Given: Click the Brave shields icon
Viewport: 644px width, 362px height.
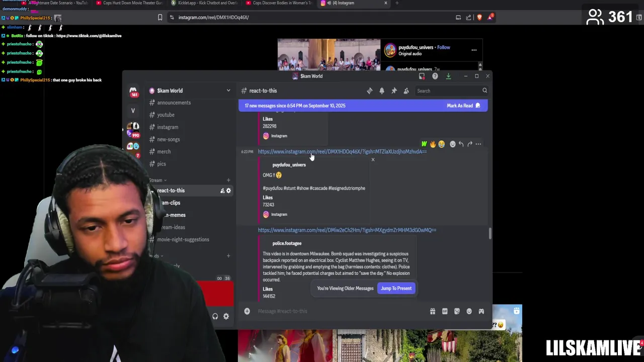Looking at the screenshot, I should coord(479,17).
